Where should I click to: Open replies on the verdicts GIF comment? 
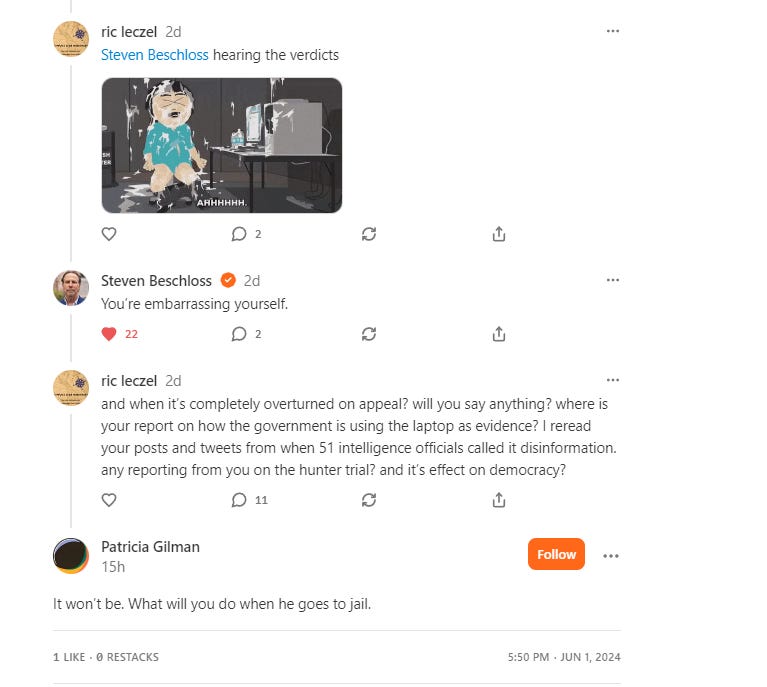[x=246, y=234]
